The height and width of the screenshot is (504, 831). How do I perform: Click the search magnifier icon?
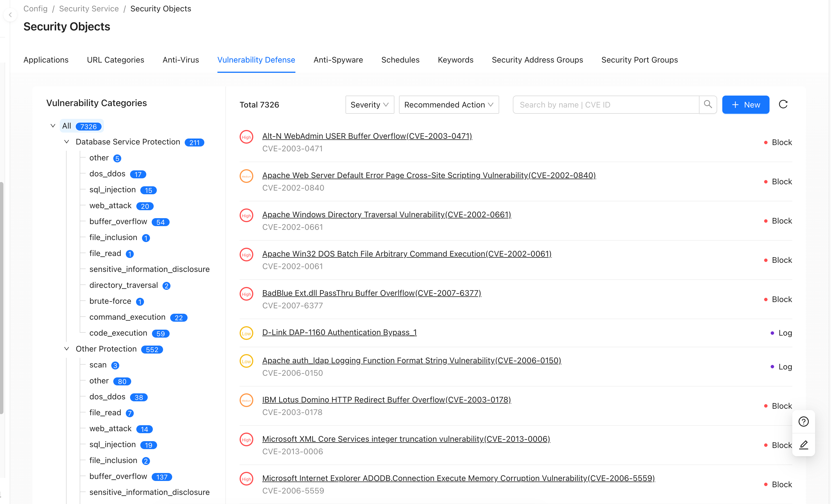pyautogui.click(x=707, y=104)
